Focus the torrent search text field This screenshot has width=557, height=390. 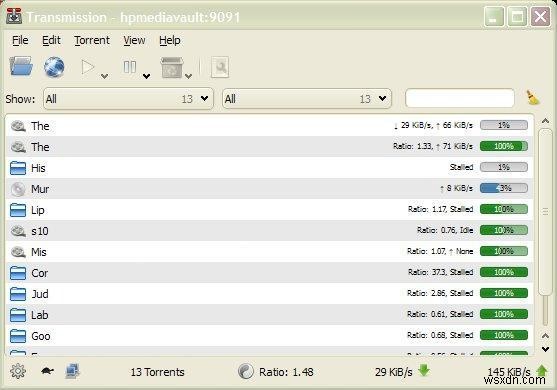click(460, 98)
